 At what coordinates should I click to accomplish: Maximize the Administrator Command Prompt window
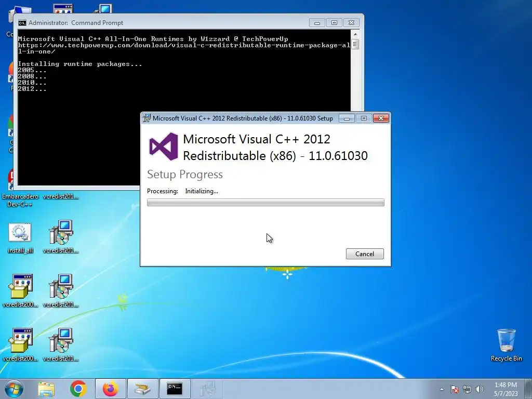(334, 23)
